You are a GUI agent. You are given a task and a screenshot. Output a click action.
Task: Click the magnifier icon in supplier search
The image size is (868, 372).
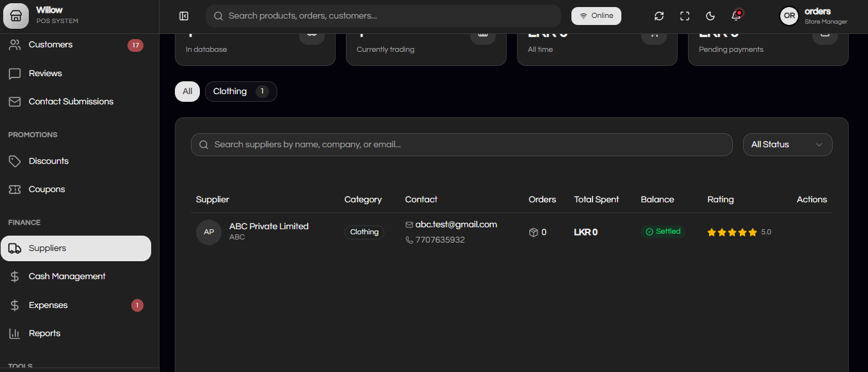pyautogui.click(x=204, y=145)
